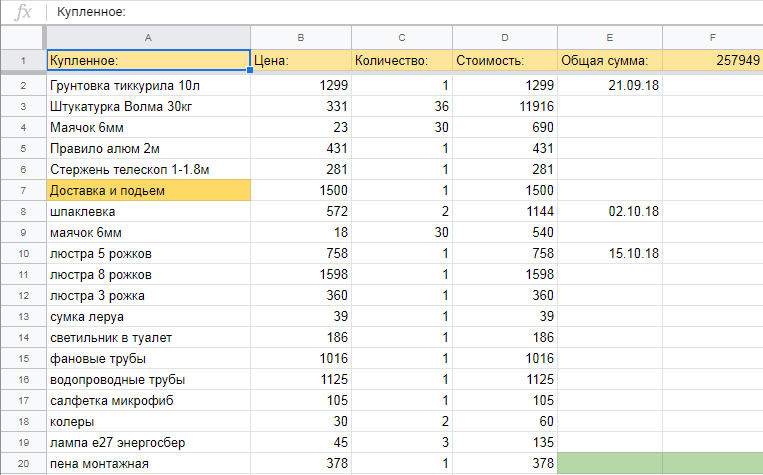Click the "Стоимость:" header cell
Image resolution: width=763 pixels, height=475 pixels.
pos(505,61)
